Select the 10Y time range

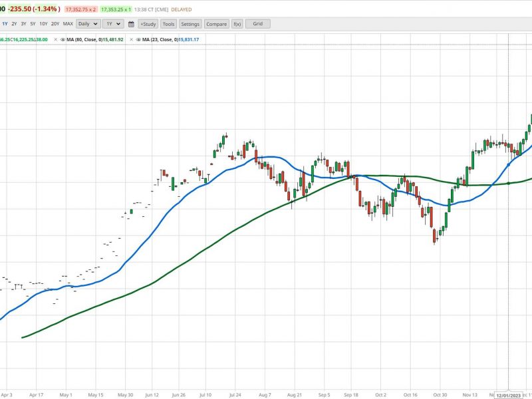(43, 24)
